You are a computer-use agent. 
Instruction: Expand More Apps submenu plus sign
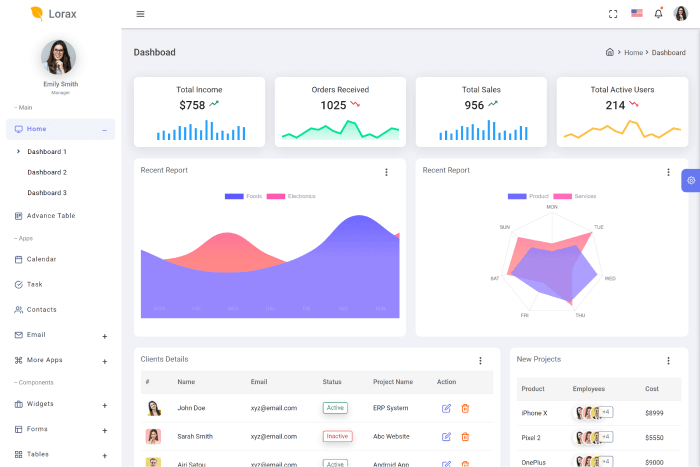pos(104,361)
